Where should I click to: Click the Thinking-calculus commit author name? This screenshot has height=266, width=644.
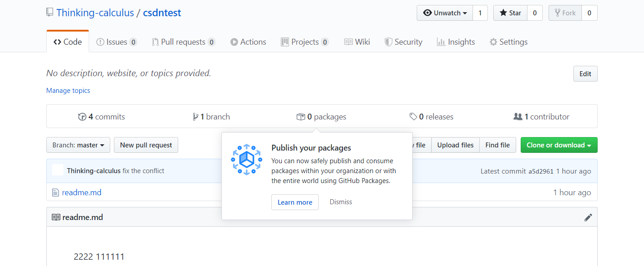tap(94, 171)
